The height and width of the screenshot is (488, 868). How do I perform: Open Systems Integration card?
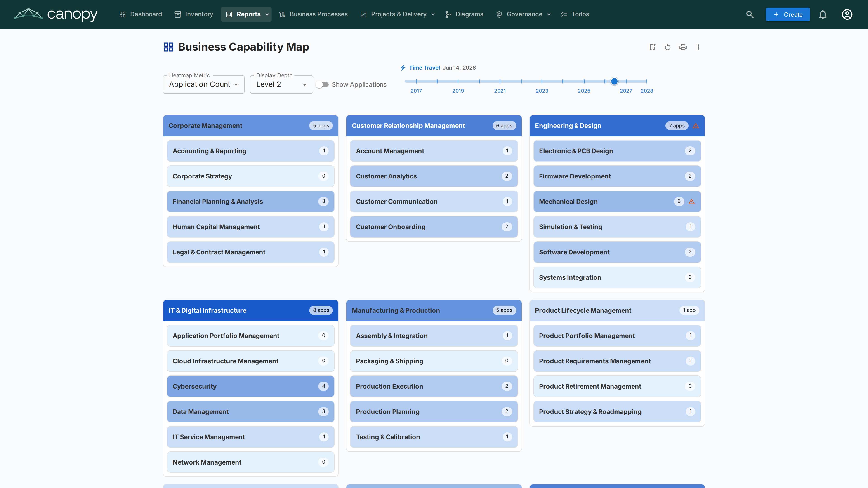tap(617, 277)
